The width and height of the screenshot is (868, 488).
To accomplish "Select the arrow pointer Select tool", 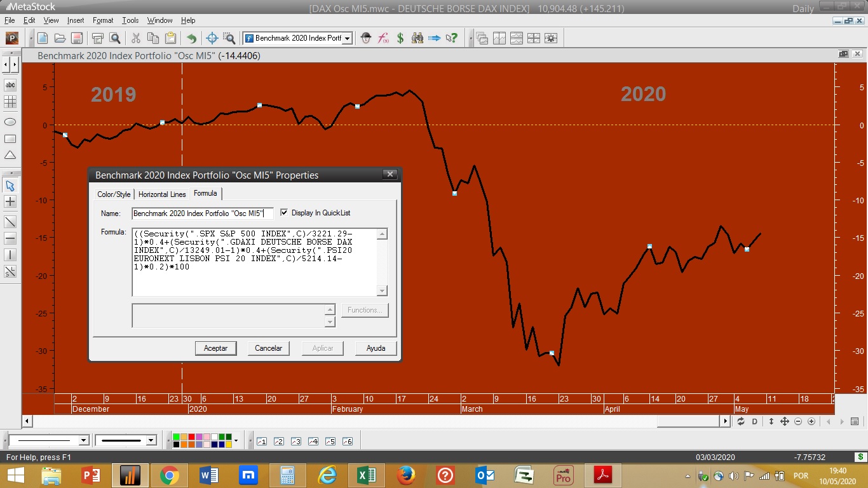I will pyautogui.click(x=10, y=186).
